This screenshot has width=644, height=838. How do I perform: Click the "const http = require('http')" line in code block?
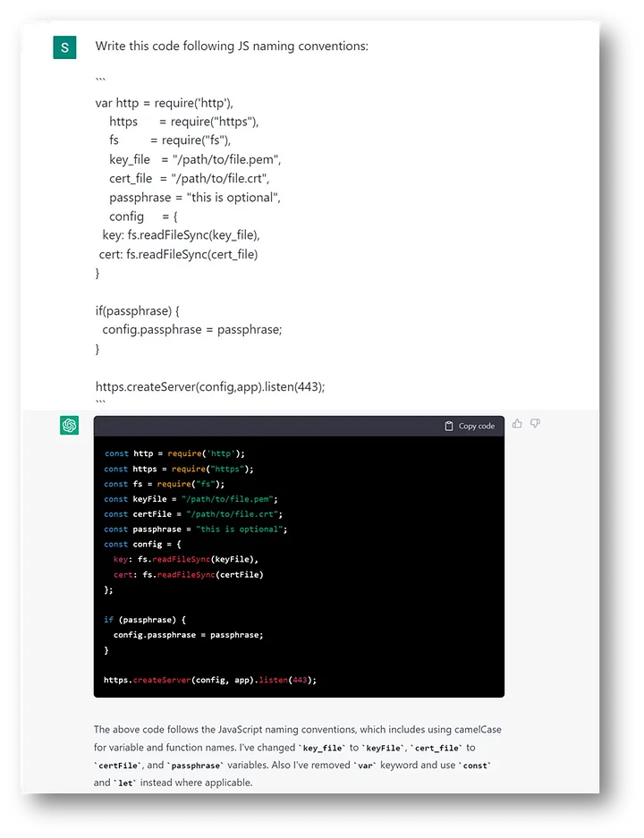coord(174,453)
